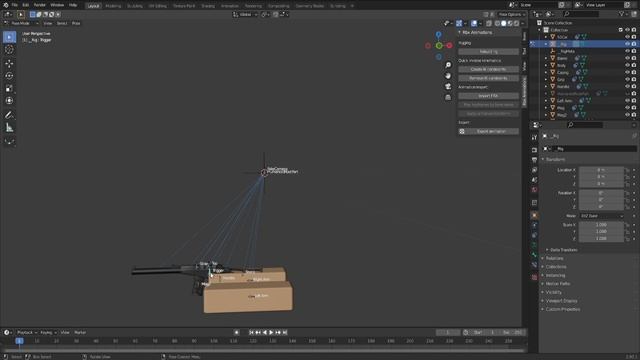Click the Export animation button
This screenshot has height=360, width=640.
click(x=488, y=131)
